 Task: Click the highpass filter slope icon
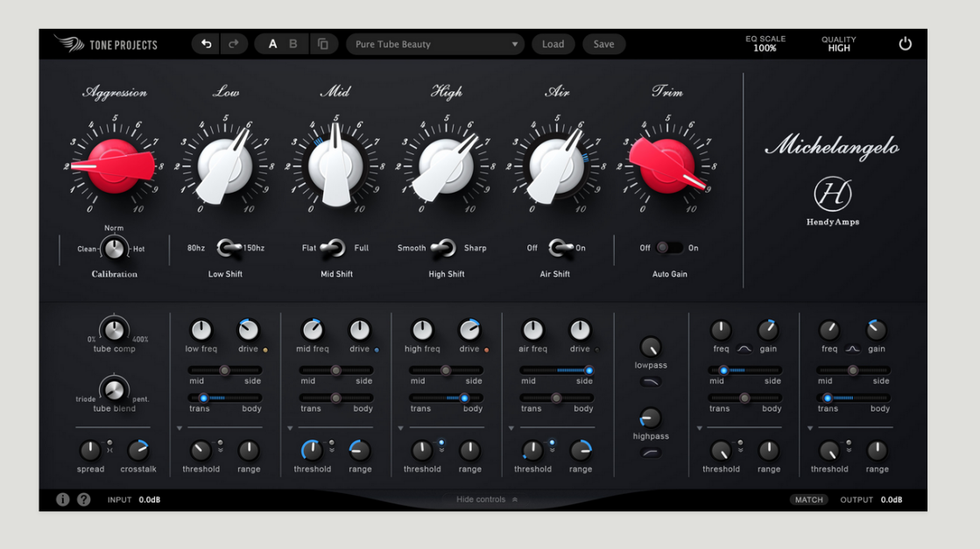coord(651,453)
